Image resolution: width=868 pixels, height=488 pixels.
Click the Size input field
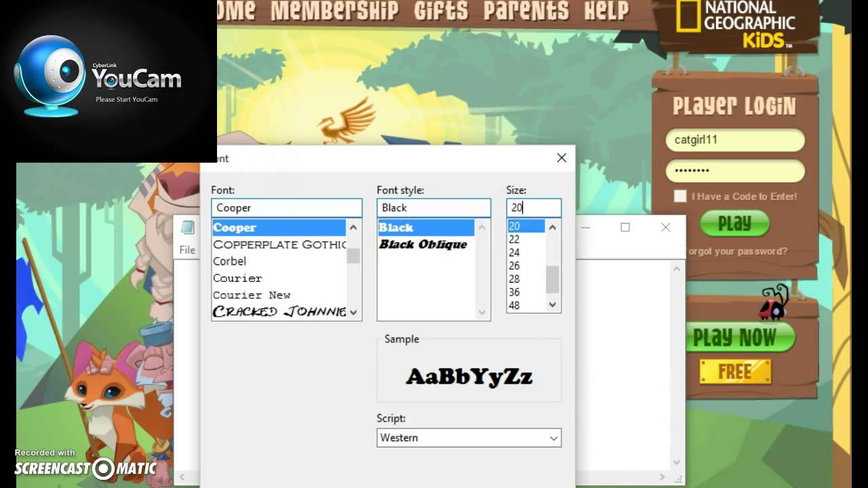click(x=534, y=207)
